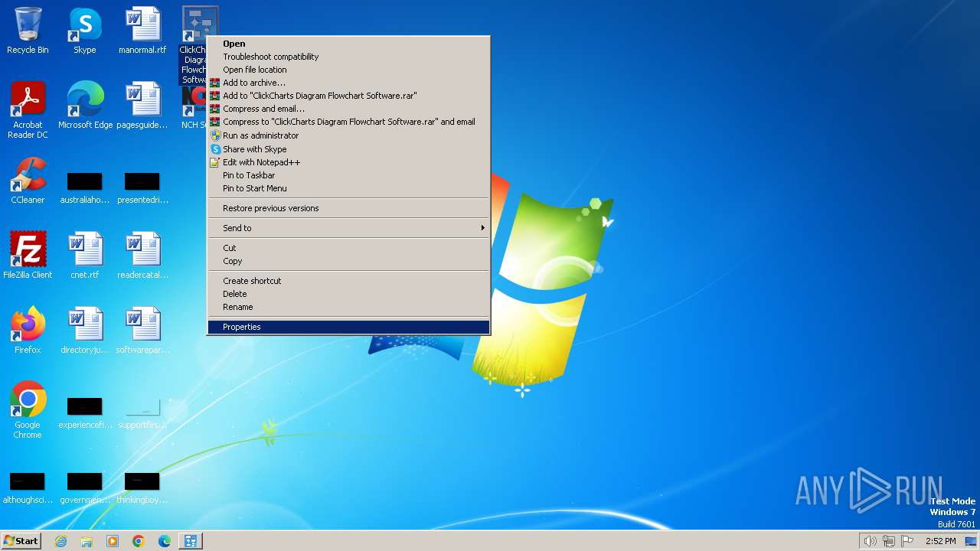Choose Share with Skype

[348, 149]
